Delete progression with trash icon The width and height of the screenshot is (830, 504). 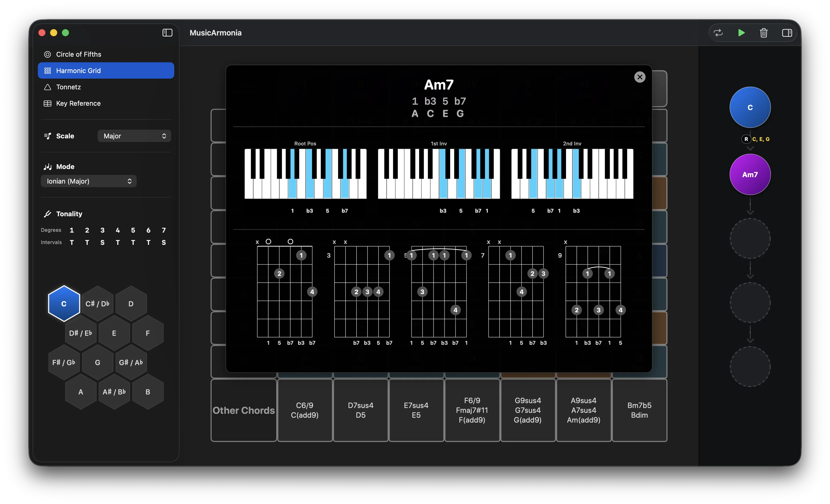coord(763,33)
